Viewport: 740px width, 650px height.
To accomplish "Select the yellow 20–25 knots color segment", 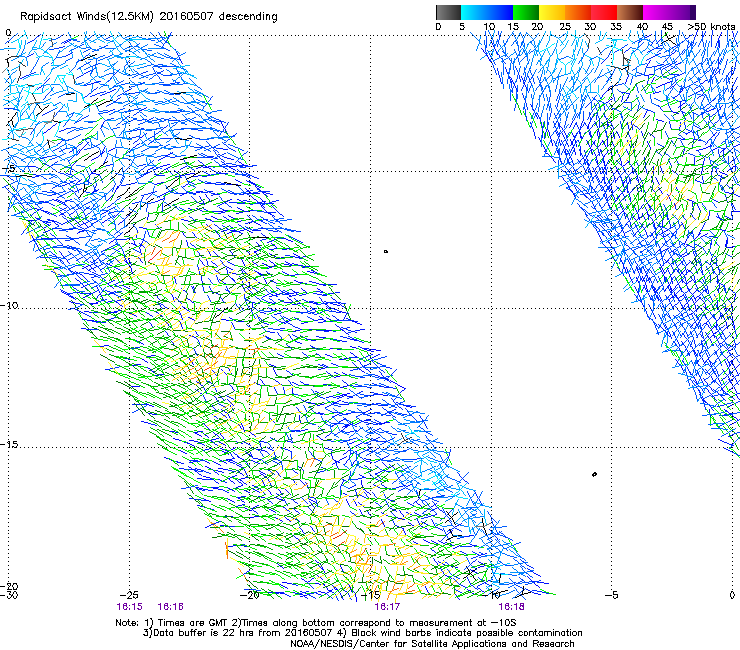I will (552, 12).
